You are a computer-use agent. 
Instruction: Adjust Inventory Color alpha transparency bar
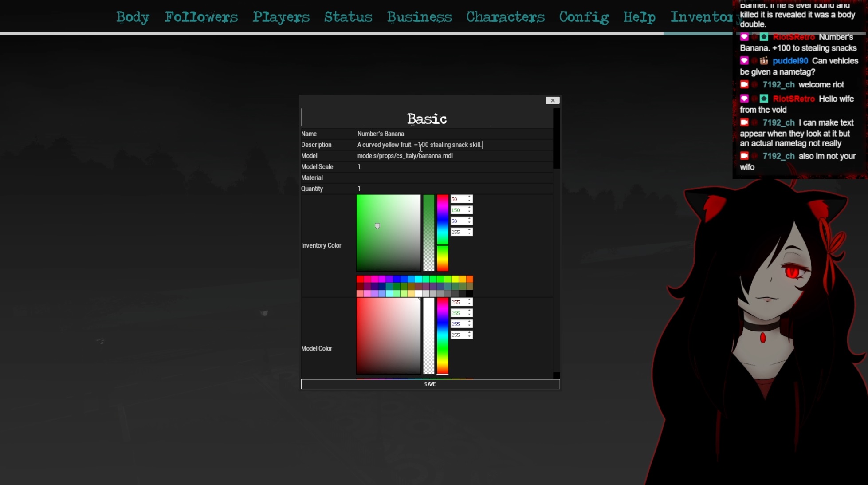pyautogui.click(x=428, y=233)
